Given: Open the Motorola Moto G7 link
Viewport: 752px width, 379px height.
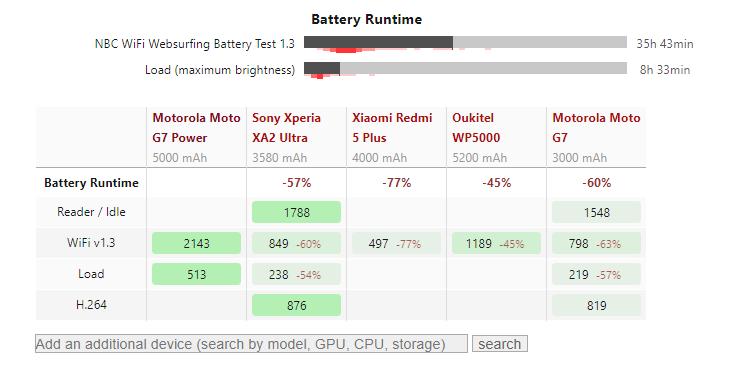Looking at the screenshot, I should [x=596, y=128].
